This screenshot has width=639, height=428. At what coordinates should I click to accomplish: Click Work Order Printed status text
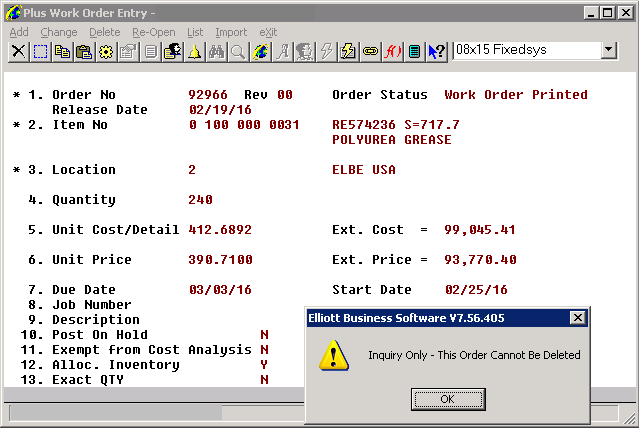[516, 95]
